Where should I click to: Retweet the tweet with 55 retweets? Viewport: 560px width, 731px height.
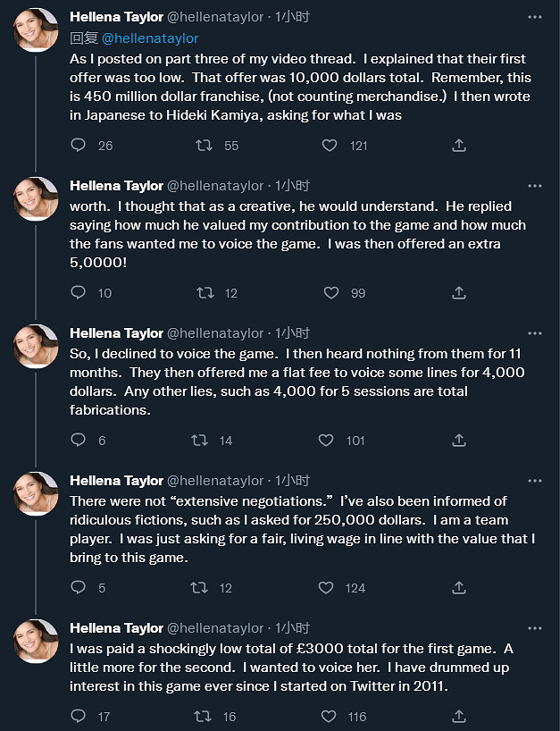click(x=204, y=145)
